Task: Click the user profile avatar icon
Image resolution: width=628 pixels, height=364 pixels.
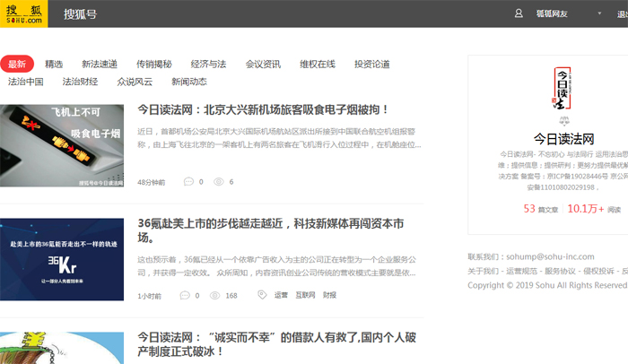Action: [519, 13]
